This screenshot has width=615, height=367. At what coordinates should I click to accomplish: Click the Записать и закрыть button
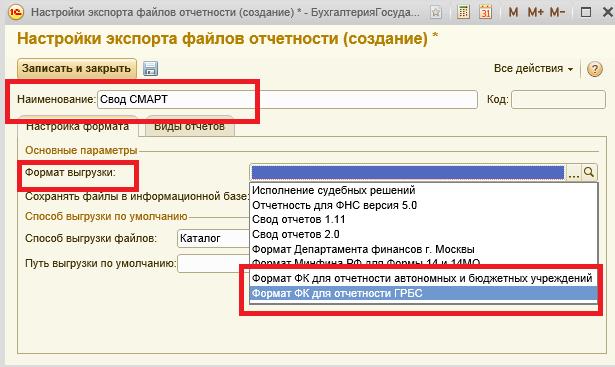(x=76, y=69)
